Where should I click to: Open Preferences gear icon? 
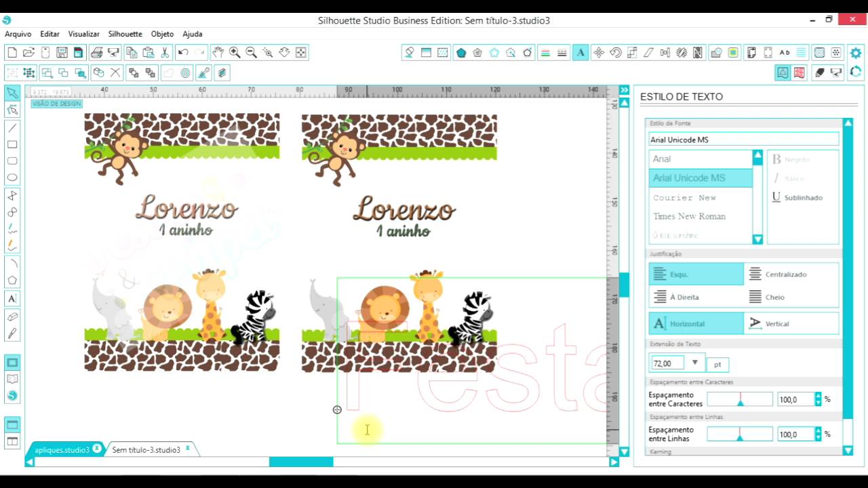tap(856, 52)
